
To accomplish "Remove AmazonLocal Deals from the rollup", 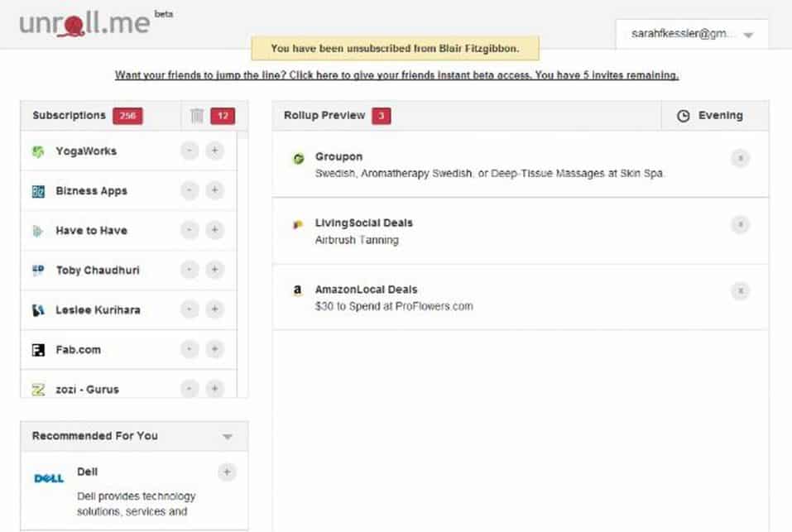I will point(741,290).
